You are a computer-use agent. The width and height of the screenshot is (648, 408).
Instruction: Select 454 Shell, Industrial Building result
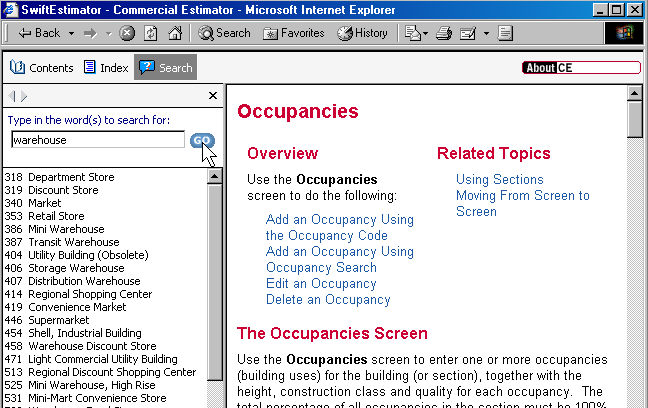[x=73, y=333]
